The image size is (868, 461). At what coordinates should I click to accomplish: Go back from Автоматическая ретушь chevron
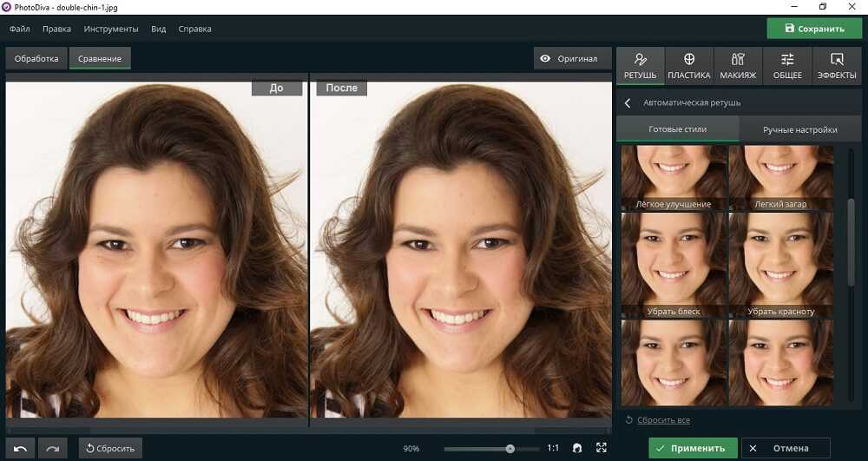tap(628, 103)
